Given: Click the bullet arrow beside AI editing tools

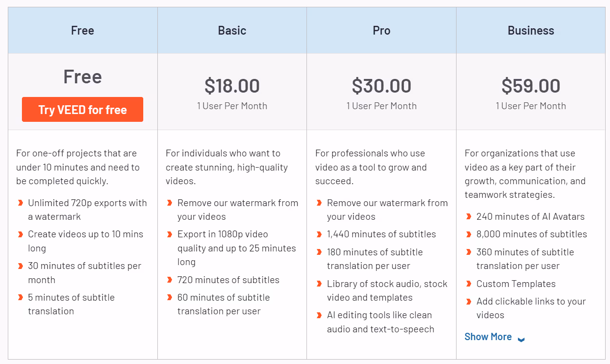Looking at the screenshot, I should [x=319, y=315].
